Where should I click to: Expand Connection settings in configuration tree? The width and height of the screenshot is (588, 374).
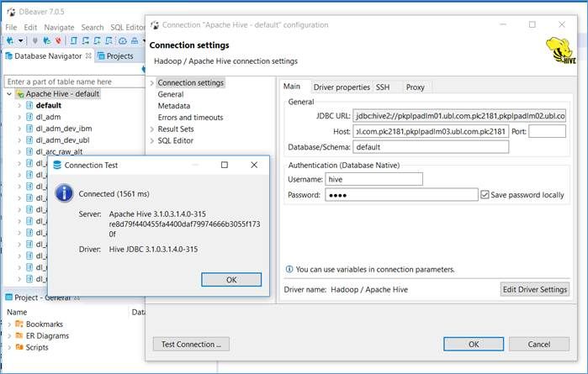[152, 83]
